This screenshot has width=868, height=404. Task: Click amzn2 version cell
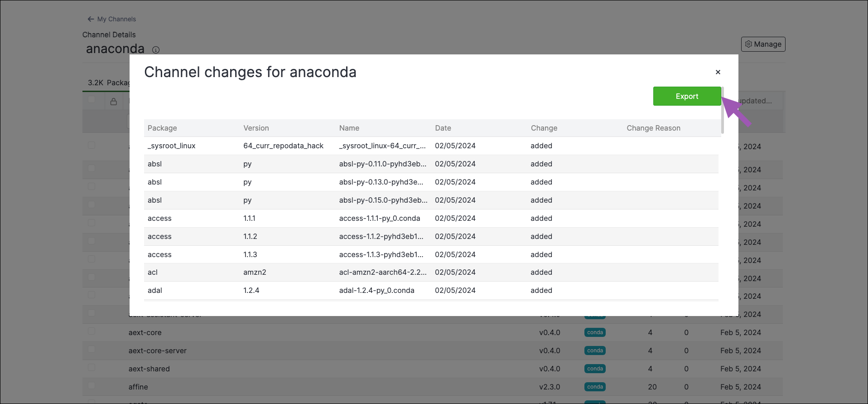tap(255, 272)
